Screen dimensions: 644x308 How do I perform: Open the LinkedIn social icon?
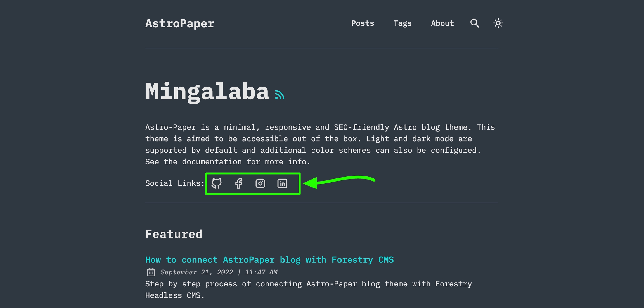click(282, 183)
